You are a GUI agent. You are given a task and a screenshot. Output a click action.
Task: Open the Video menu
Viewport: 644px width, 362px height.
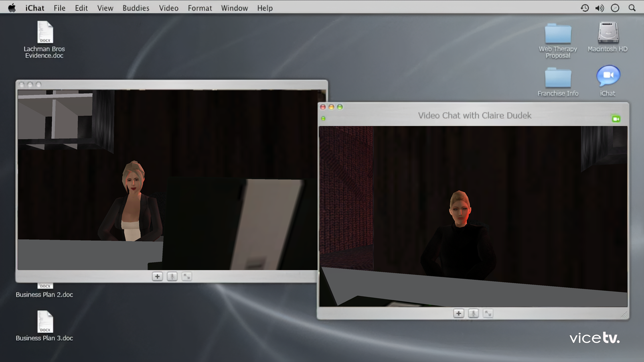coord(168,8)
